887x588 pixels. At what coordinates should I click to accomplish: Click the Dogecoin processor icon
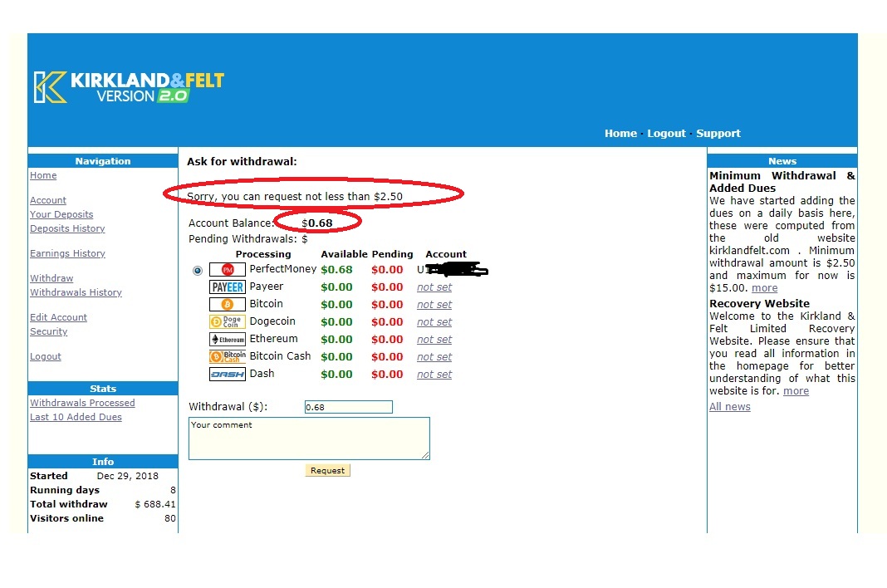pyautogui.click(x=227, y=322)
